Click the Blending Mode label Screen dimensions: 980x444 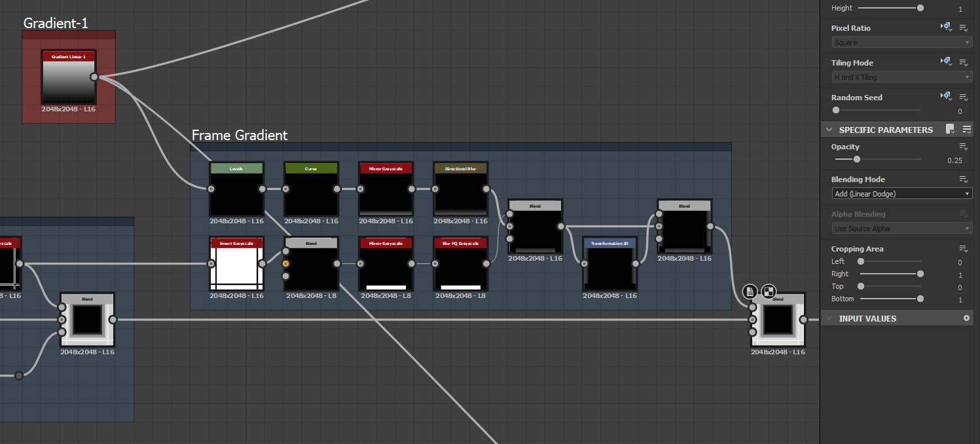(x=858, y=179)
